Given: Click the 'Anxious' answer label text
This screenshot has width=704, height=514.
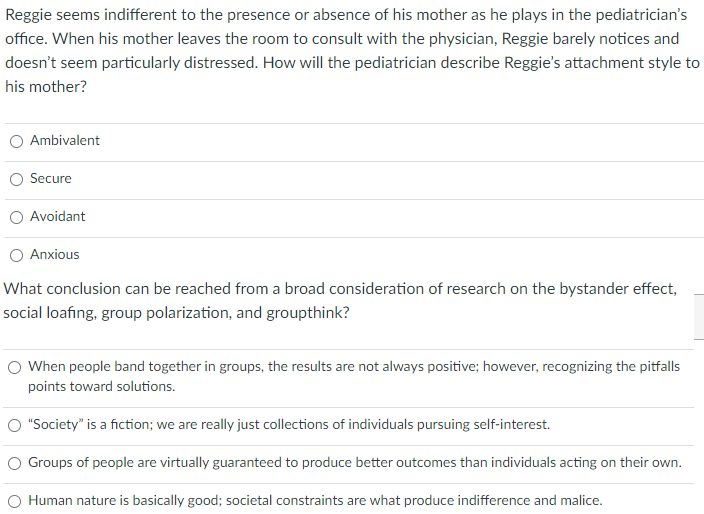Looking at the screenshot, I should click(x=55, y=255).
